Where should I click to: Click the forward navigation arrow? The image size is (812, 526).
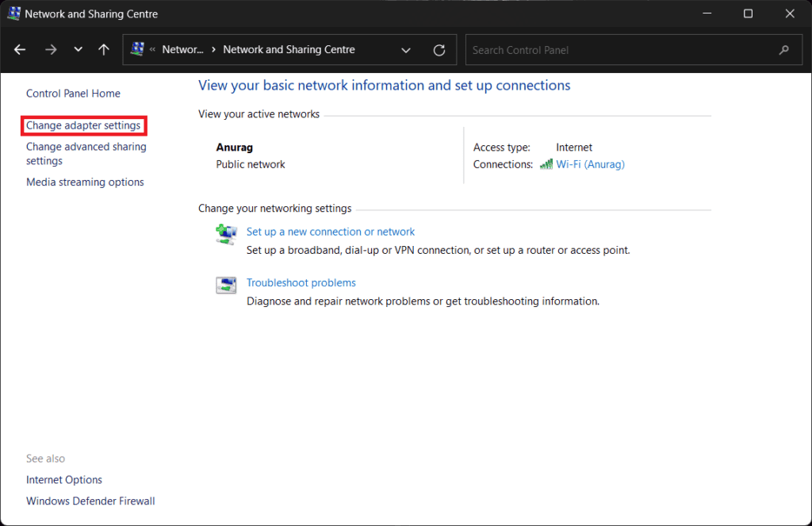click(51, 49)
